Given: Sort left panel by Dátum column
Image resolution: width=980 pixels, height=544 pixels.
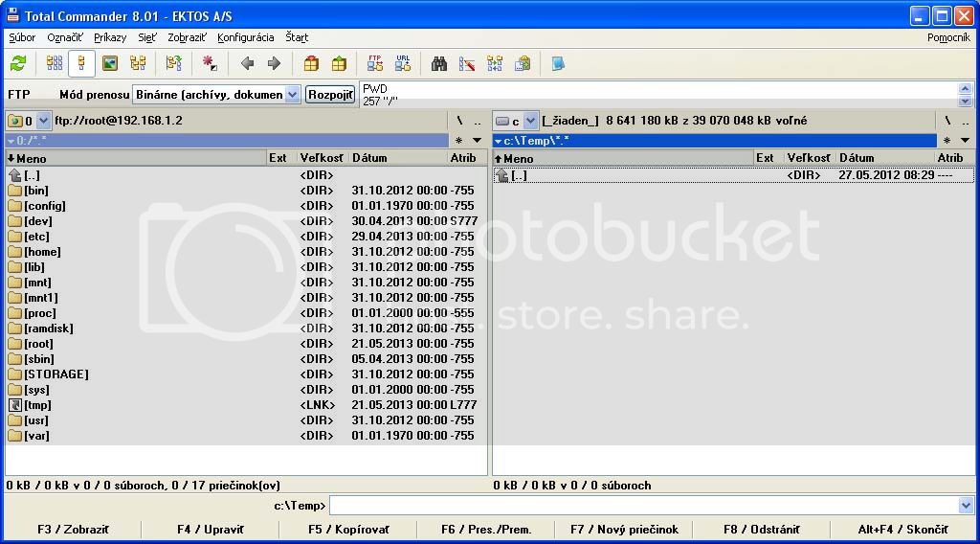Looking at the screenshot, I should click(x=397, y=158).
